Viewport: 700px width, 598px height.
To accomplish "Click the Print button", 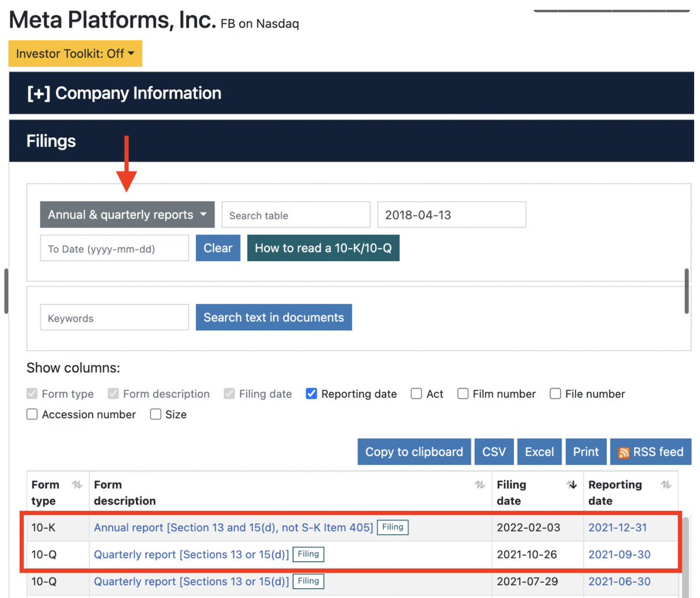I will 586,452.
